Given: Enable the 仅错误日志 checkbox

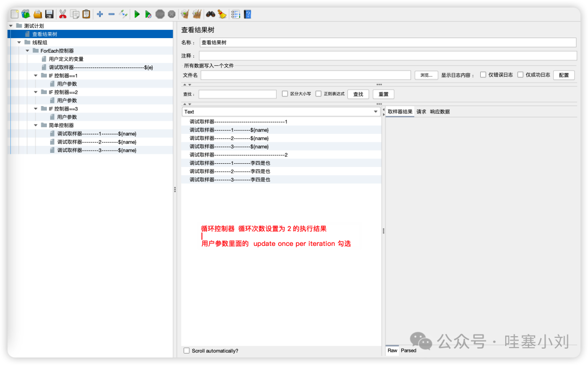Looking at the screenshot, I should pos(483,75).
